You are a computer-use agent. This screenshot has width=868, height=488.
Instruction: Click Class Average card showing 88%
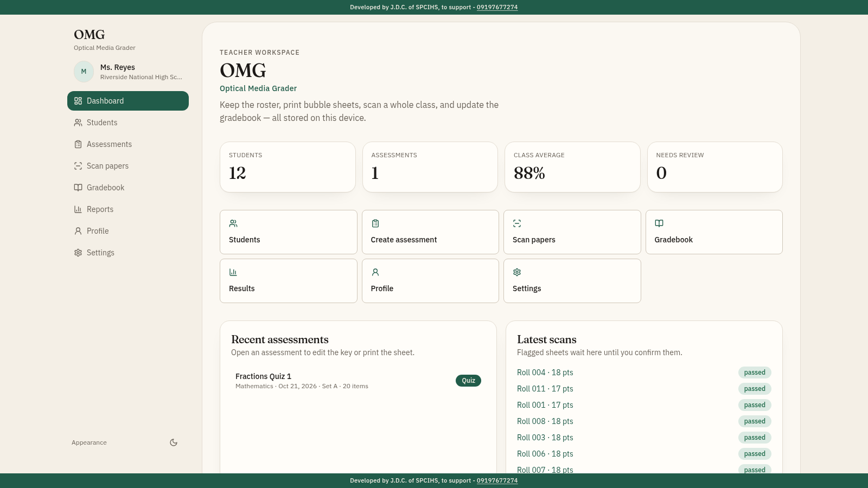pyautogui.click(x=572, y=167)
